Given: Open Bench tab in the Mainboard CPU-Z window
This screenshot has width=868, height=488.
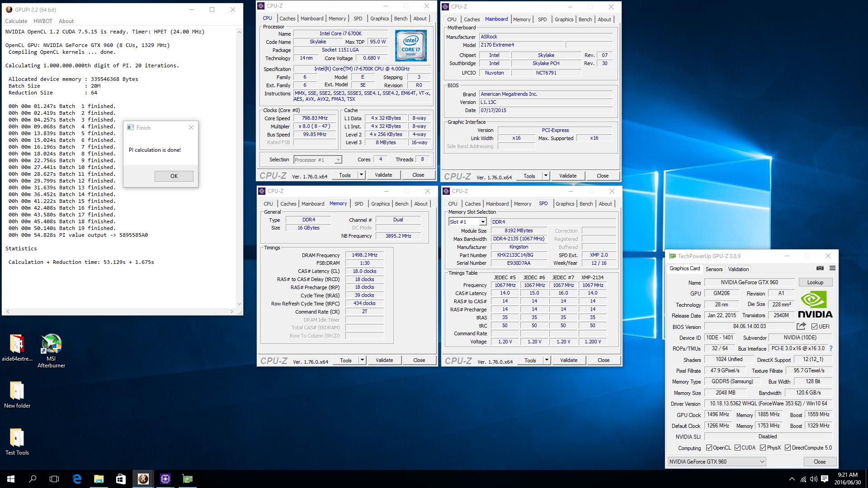Looking at the screenshot, I should 585,19.
